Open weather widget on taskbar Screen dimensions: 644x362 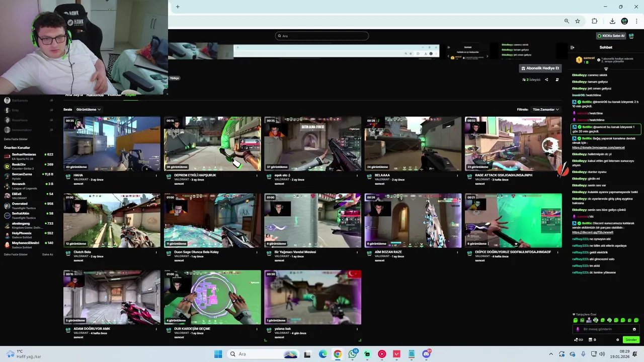tap(23, 354)
